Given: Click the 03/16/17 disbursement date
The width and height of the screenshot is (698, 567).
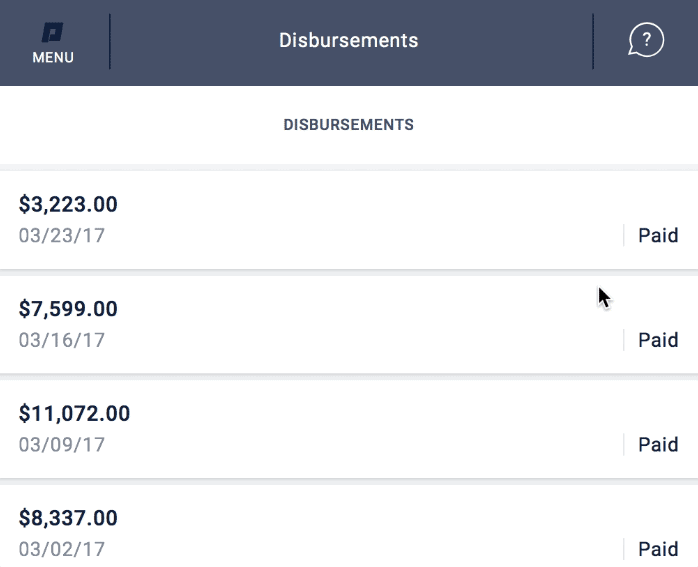Looking at the screenshot, I should point(62,340).
